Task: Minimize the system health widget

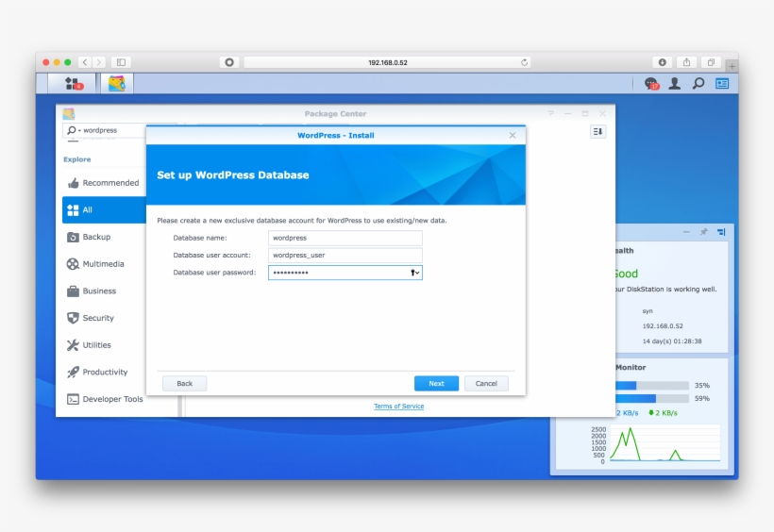Action: [686, 232]
